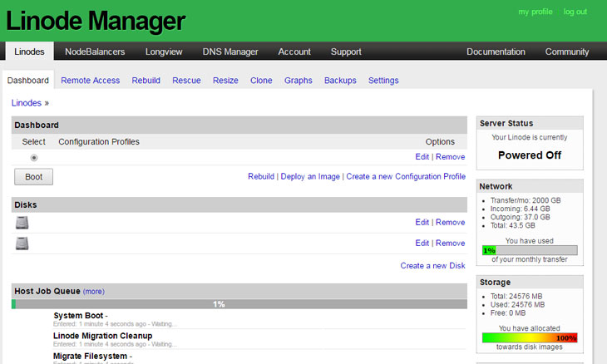Go to the Clone sub-tab
607x364 pixels.
pos(261,81)
